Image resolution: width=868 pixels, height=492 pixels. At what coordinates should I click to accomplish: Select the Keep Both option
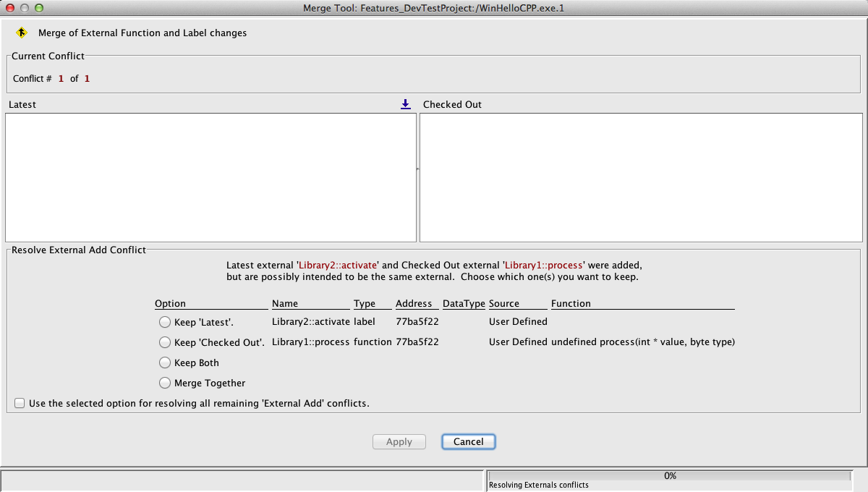click(x=165, y=362)
